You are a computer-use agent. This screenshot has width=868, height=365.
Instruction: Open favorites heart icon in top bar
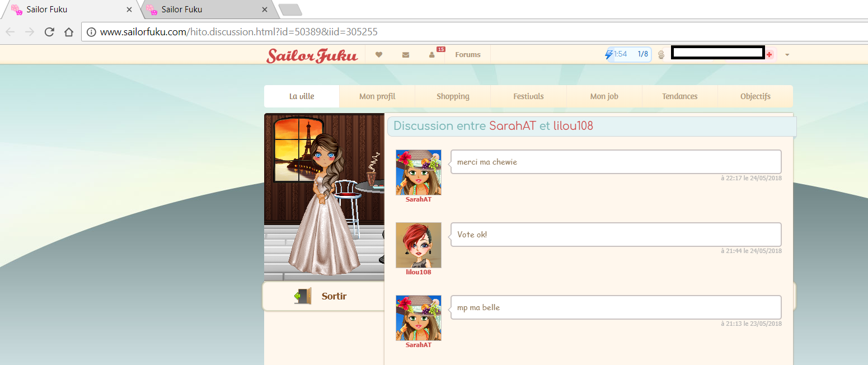tap(379, 55)
